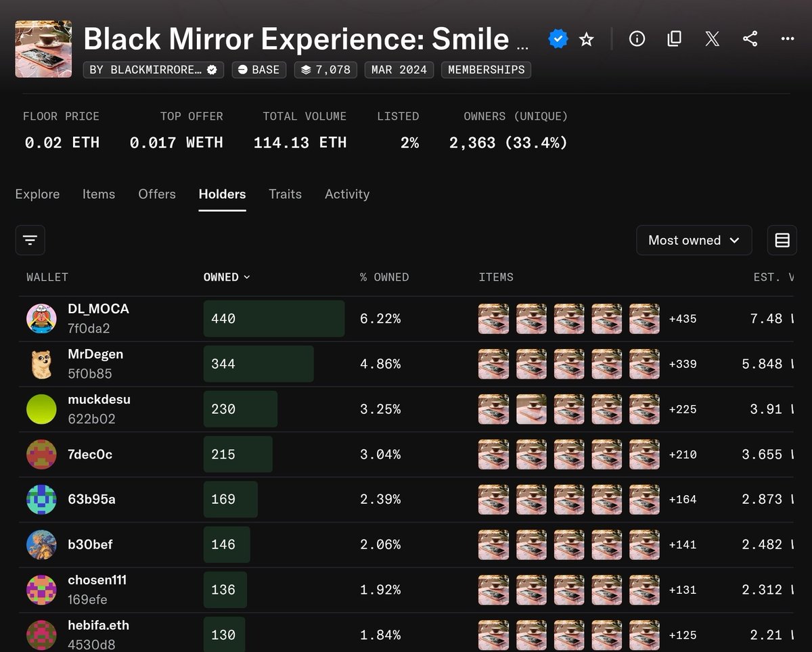This screenshot has width=812, height=652.
Task: Click the 63b95a wallet avatar
Action: pyautogui.click(x=41, y=499)
